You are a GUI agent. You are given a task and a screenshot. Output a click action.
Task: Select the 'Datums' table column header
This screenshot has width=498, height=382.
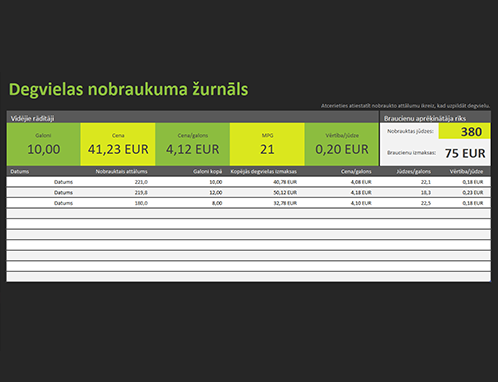click(x=20, y=172)
